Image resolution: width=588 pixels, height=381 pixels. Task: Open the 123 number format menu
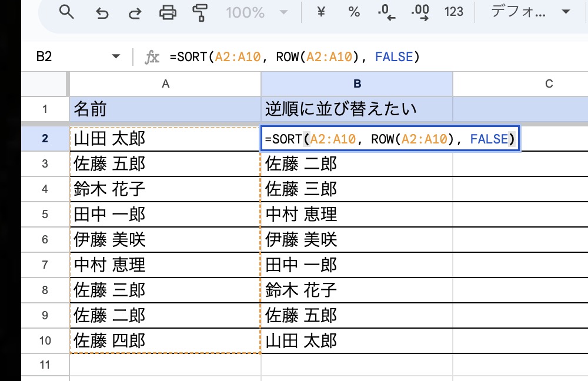point(454,12)
